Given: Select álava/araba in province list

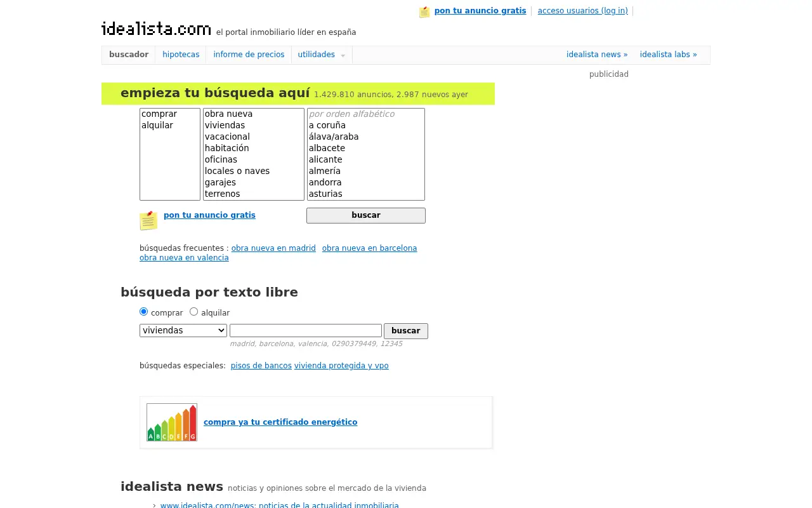Looking at the screenshot, I should (366, 137).
